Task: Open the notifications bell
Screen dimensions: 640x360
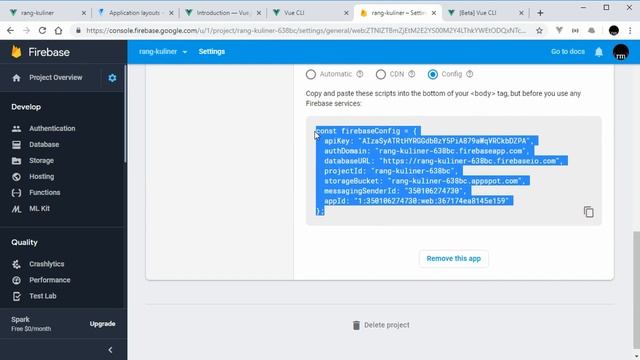Action: [x=599, y=52]
